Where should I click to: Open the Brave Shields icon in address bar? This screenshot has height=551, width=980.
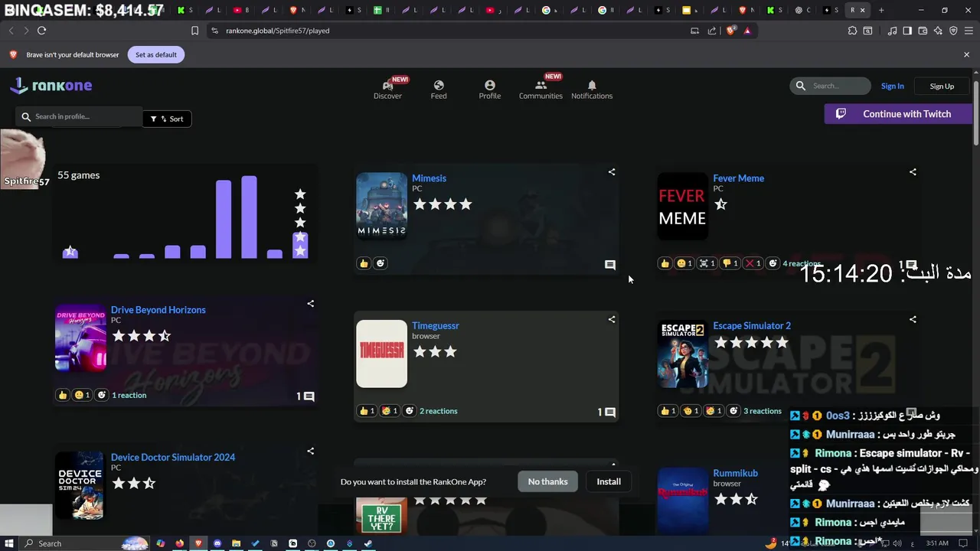pyautogui.click(x=731, y=31)
